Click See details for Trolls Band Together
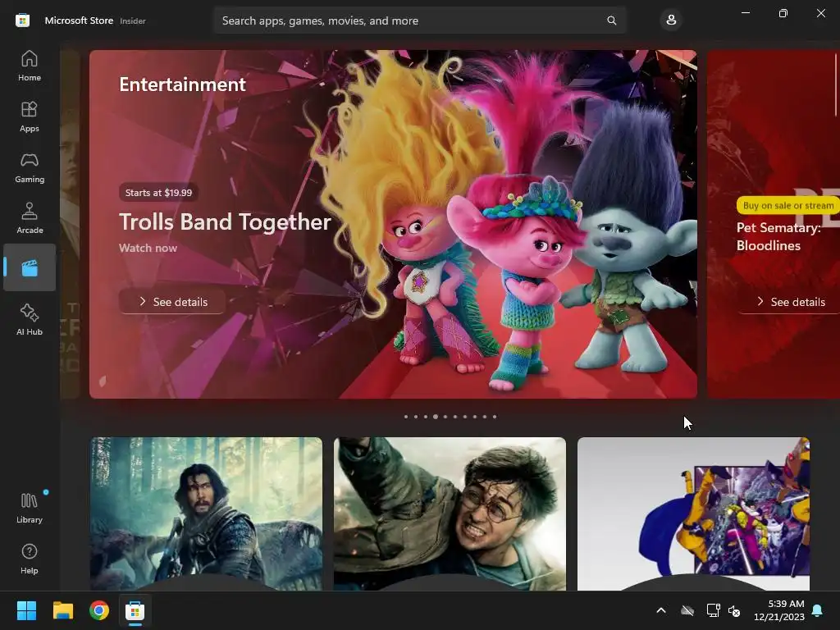 point(172,302)
